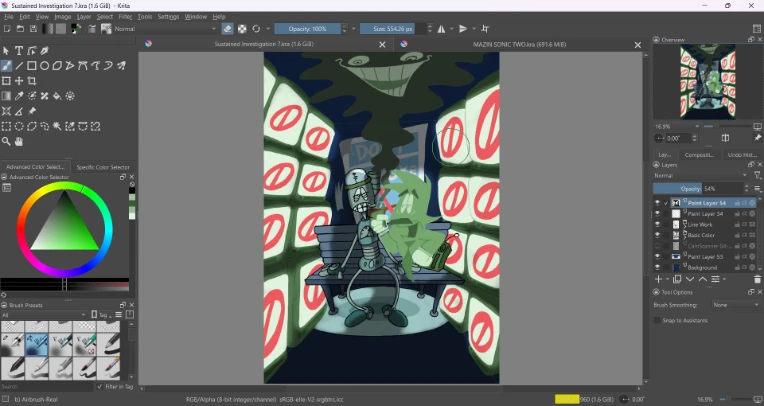Select the Calligraphy tool
This screenshot has width=764, height=406.
click(44, 51)
